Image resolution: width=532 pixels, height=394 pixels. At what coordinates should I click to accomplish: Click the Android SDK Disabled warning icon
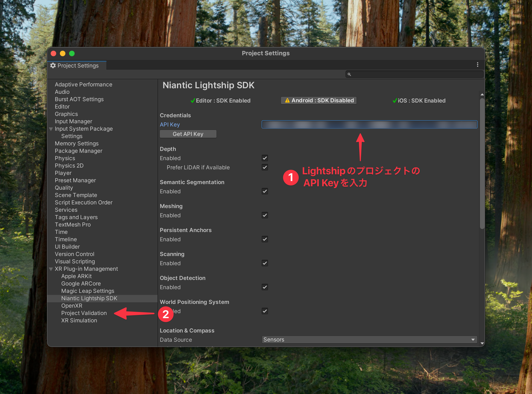pyautogui.click(x=287, y=100)
